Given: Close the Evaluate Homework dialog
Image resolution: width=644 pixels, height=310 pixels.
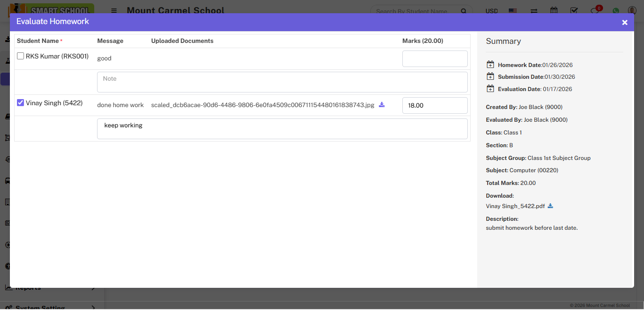Looking at the screenshot, I should pyautogui.click(x=624, y=22).
